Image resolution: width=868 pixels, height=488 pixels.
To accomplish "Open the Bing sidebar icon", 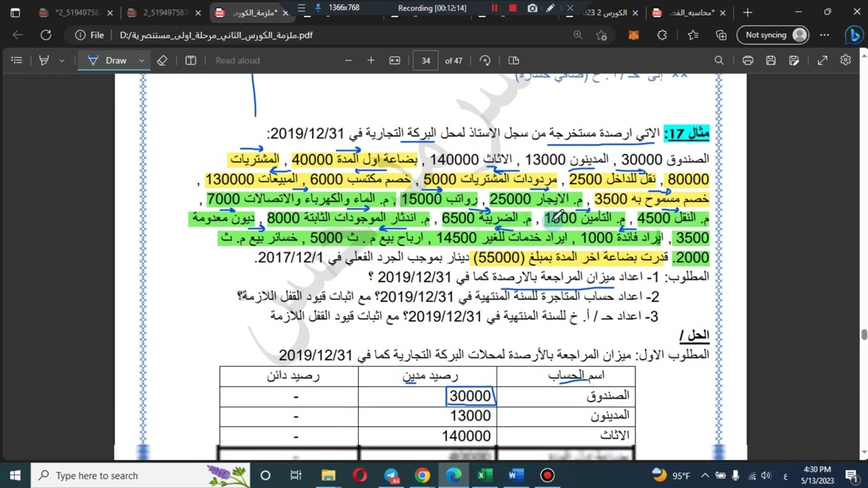I will click(853, 35).
